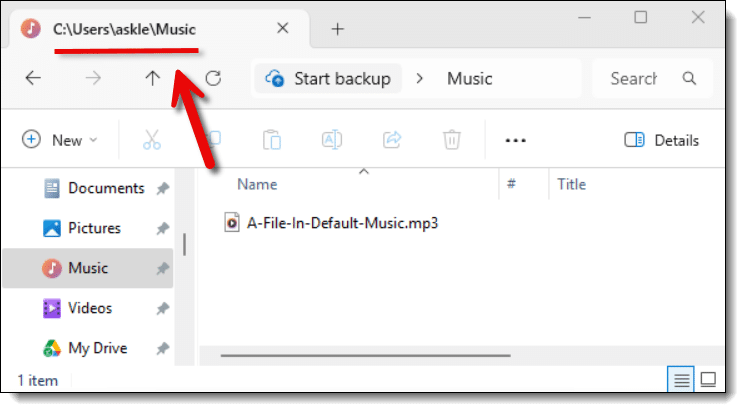Click the Cut scissors icon
The height and width of the screenshot is (413, 746).
152,140
